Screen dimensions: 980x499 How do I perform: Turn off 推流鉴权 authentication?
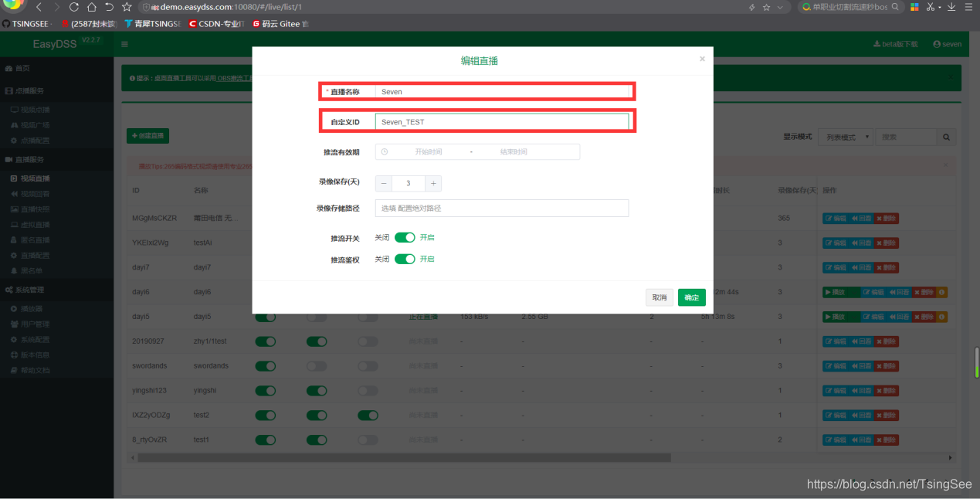tap(405, 259)
